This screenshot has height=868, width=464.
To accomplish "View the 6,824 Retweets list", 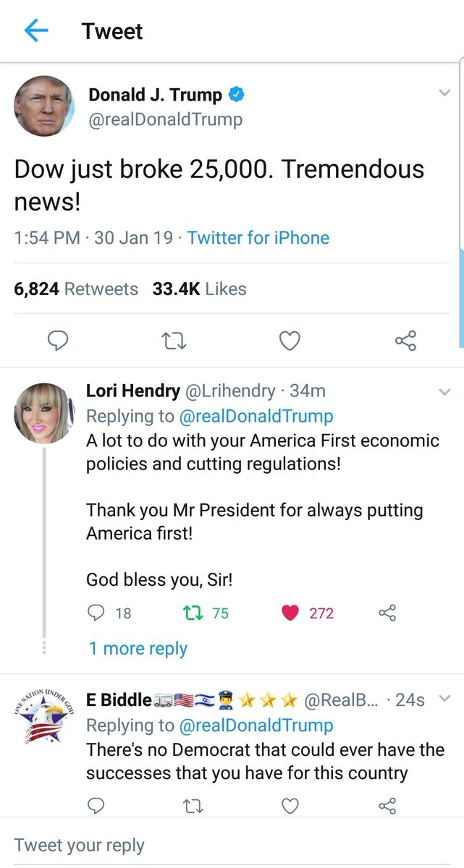I will (76, 289).
